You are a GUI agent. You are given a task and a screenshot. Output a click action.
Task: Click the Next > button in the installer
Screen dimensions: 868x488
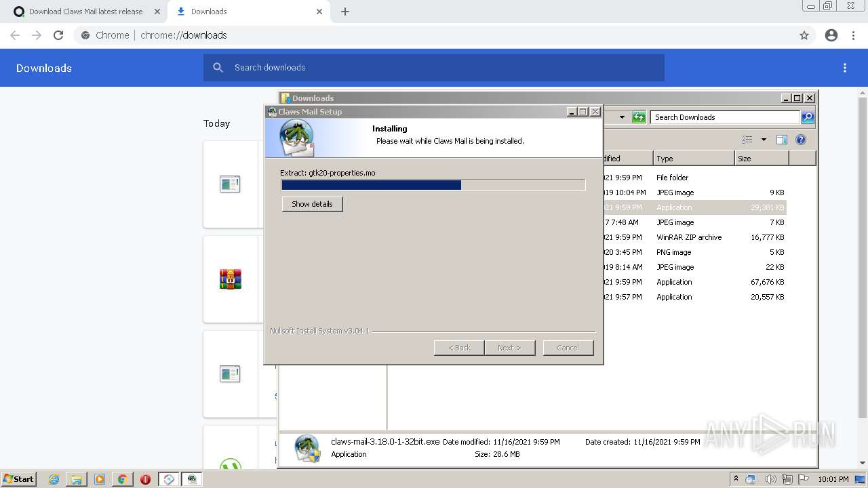tap(509, 348)
